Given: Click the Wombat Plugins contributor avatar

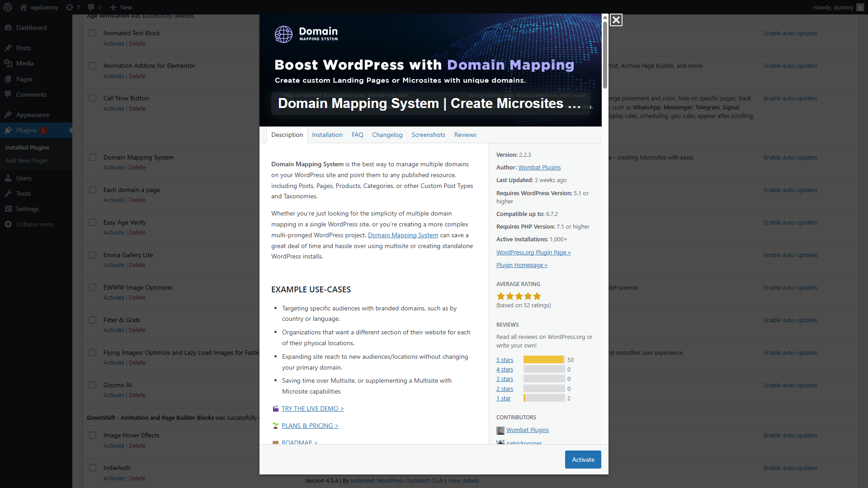Looking at the screenshot, I should tap(500, 430).
